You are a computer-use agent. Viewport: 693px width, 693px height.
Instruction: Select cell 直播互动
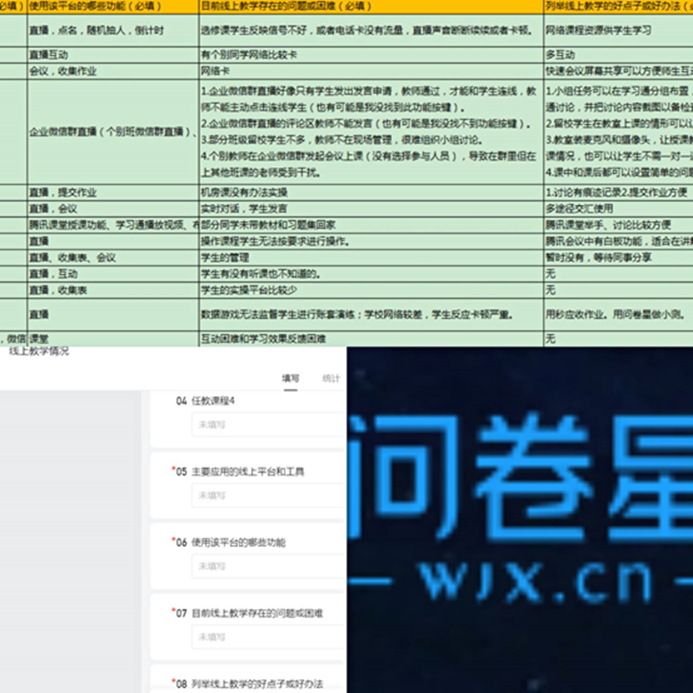[x=113, y=55]
